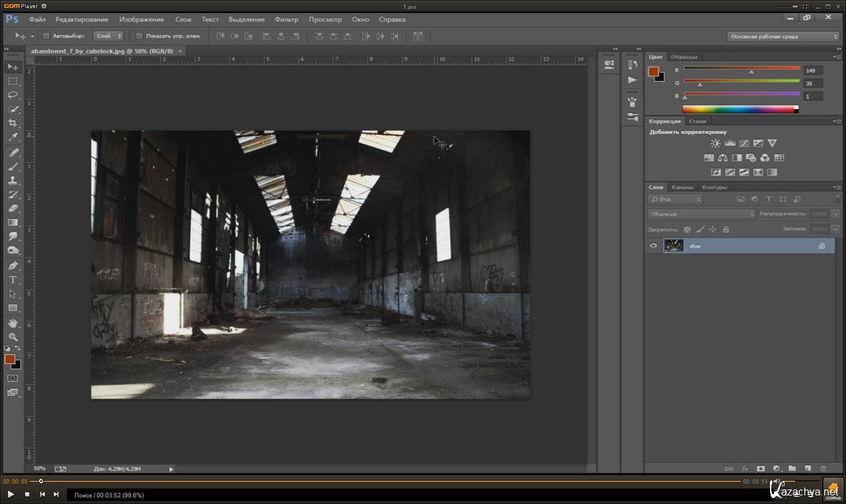Click the red channel R slider
The height and width of the screenshot is (504, 846).
pos(751,71)
